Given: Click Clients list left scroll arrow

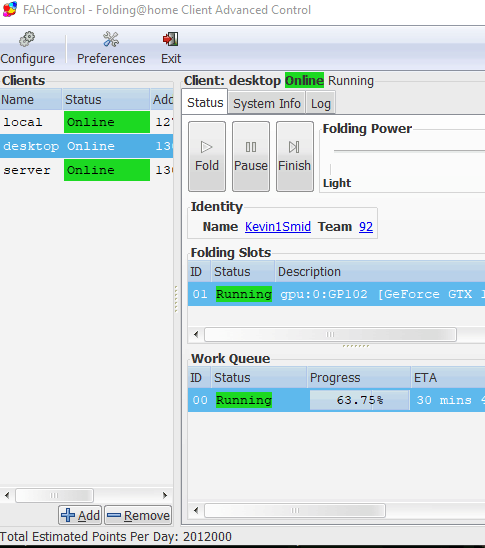Looking at the screenshot, I should (7, 495).
